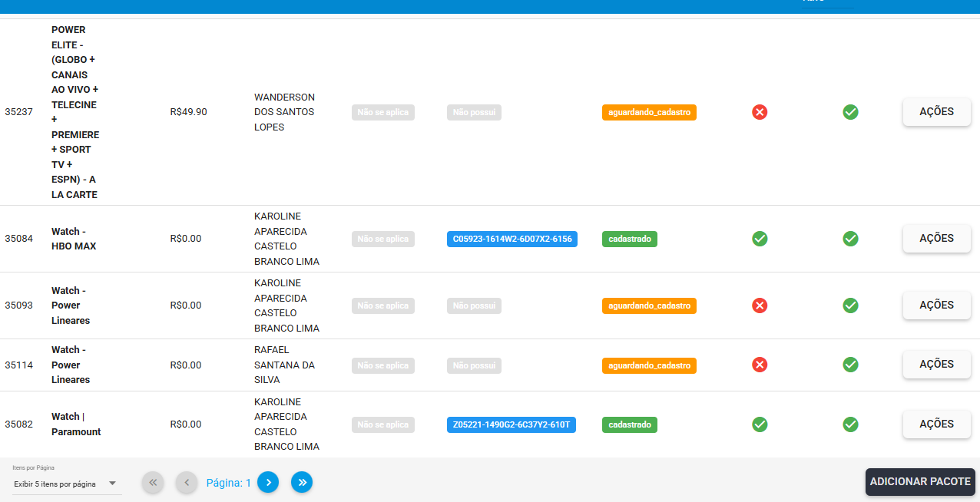Click last green check in row 35084
This screenshot has width=980, height=502.
click(850, 239)
